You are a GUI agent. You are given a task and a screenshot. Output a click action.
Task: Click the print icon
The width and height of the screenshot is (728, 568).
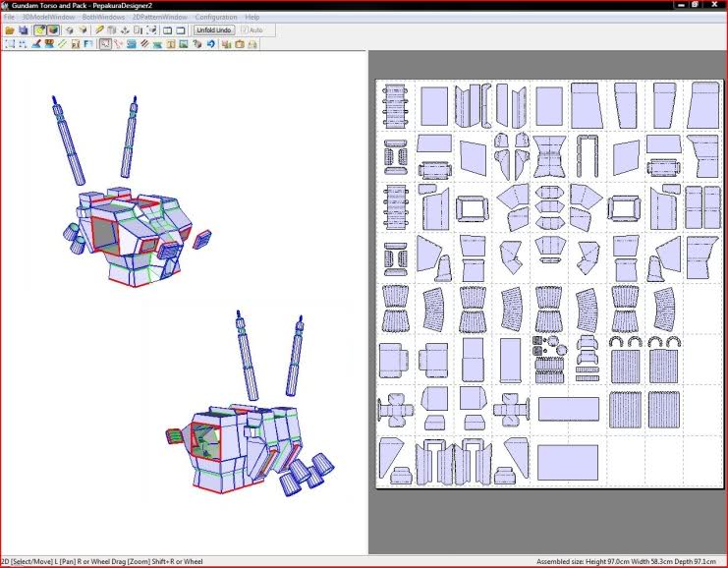coord(252,44)
